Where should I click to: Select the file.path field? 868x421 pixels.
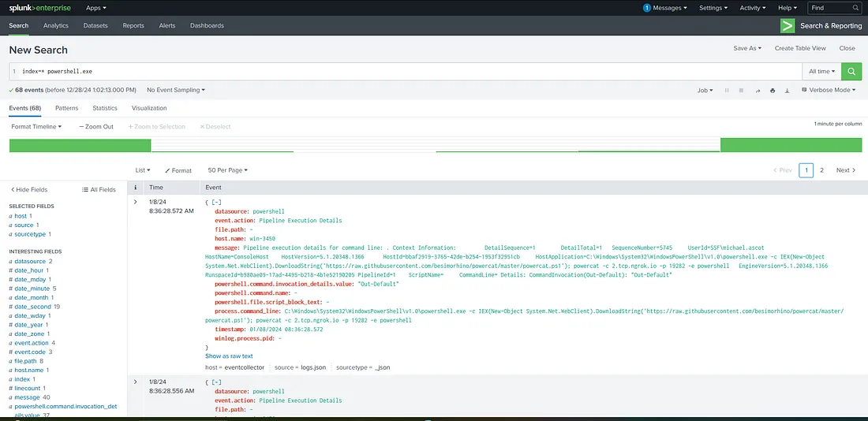(x=25, y=361)
